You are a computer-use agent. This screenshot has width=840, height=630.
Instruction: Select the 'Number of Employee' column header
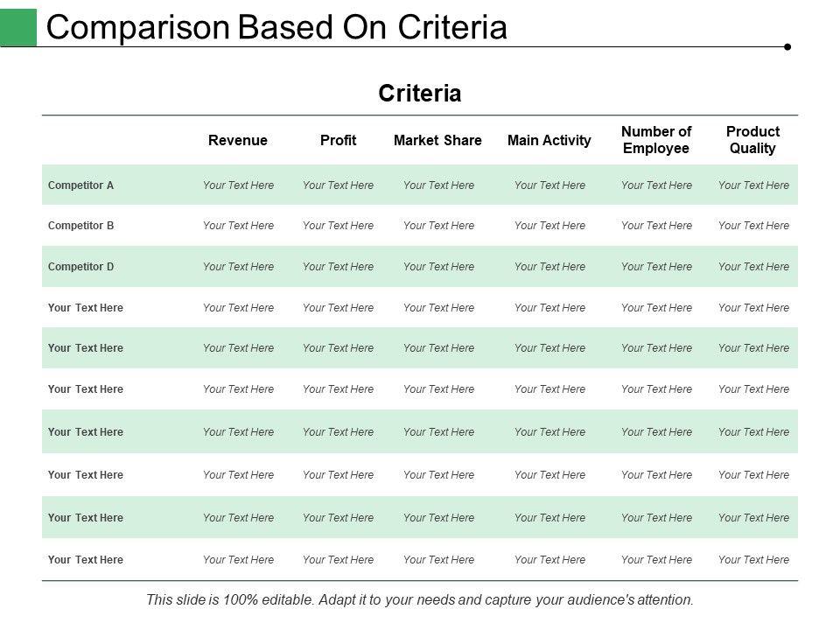(656, 140)
